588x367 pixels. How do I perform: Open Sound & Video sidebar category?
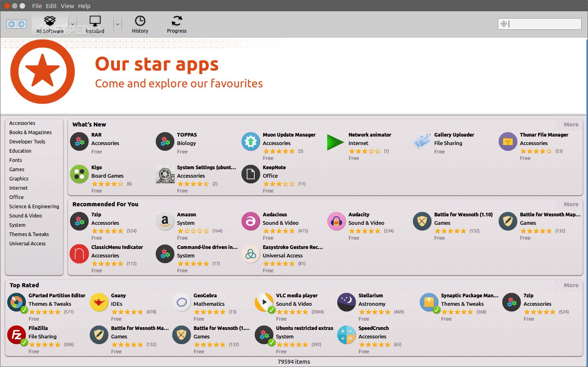coord(26,216)
